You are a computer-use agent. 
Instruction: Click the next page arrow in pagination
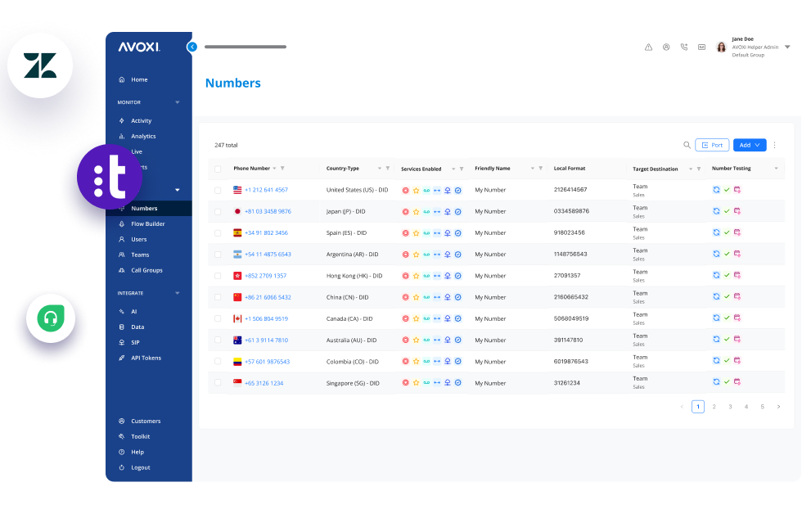click(778, 407)
